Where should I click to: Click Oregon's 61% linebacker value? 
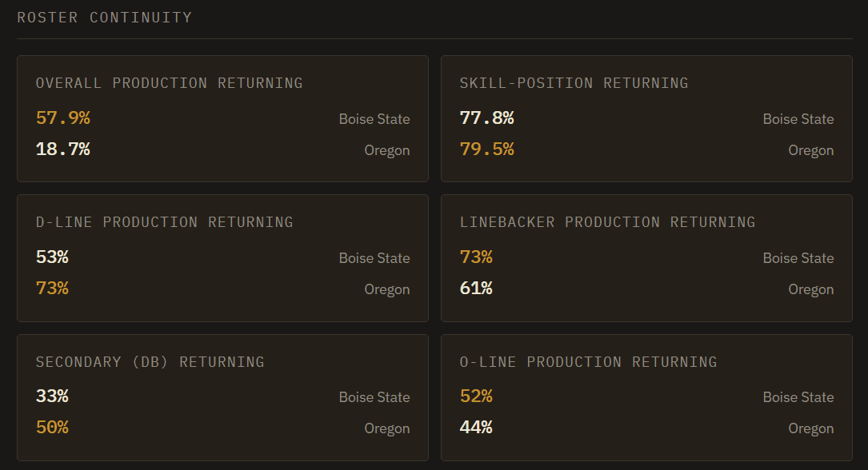(476, 288)
